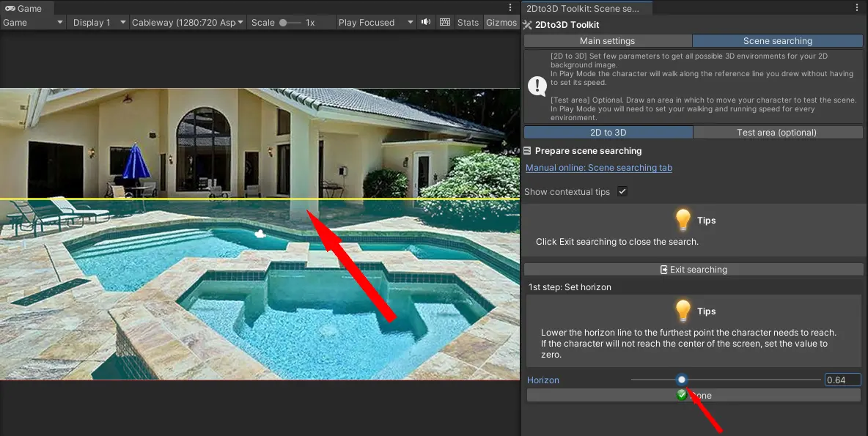Mute audio with the speaker icon
The width and height of the screenshot is (868, 436).
pyautogui.click(x=425, y=23)
